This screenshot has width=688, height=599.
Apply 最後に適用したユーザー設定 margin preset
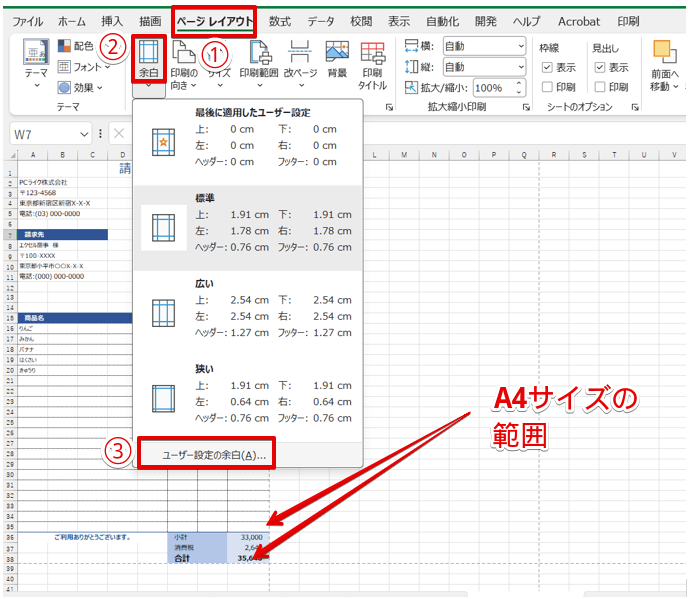coord(248,142)
